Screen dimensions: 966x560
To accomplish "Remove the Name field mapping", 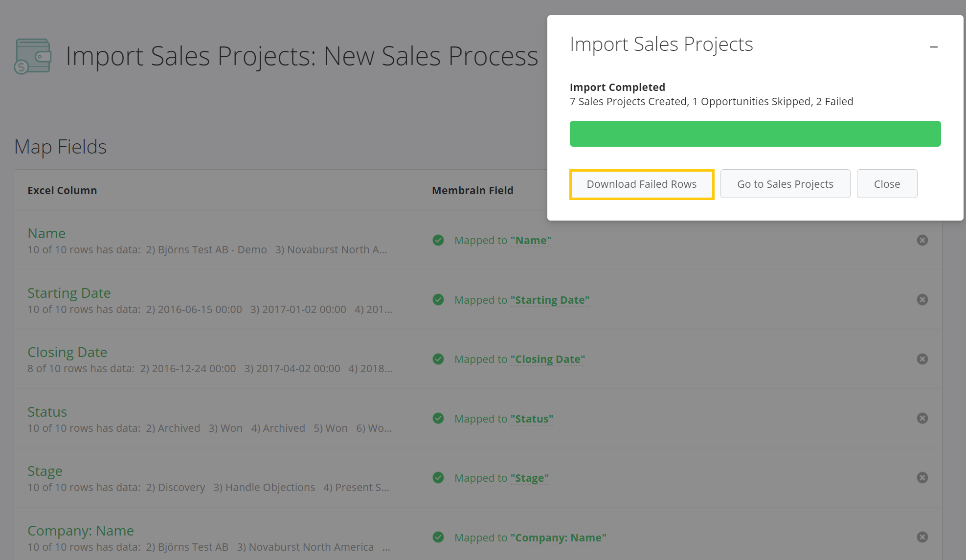I will (x=922, y=240).
